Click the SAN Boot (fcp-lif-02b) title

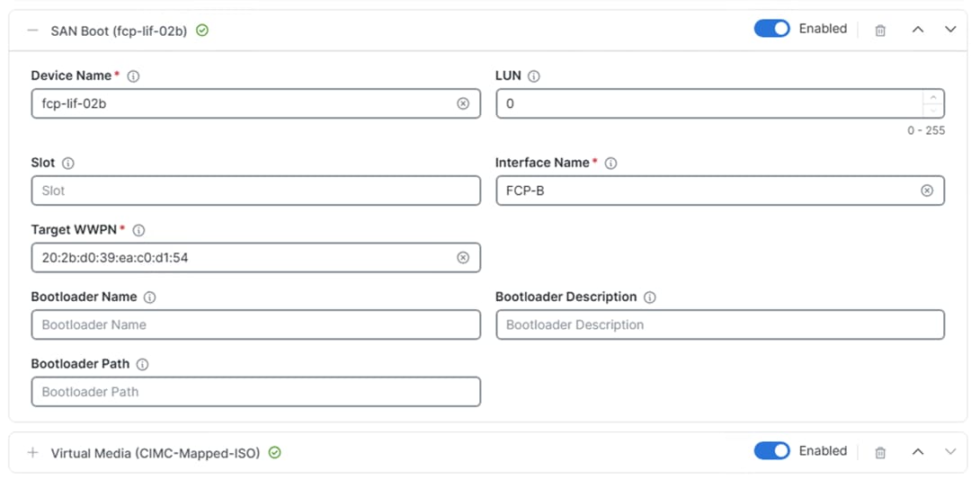click(x=119, y=31)
